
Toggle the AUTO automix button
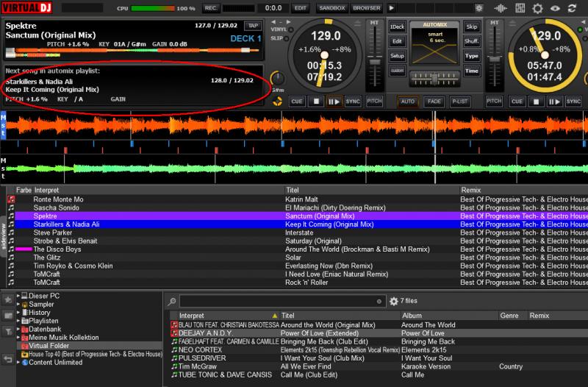tap(408, 102)
